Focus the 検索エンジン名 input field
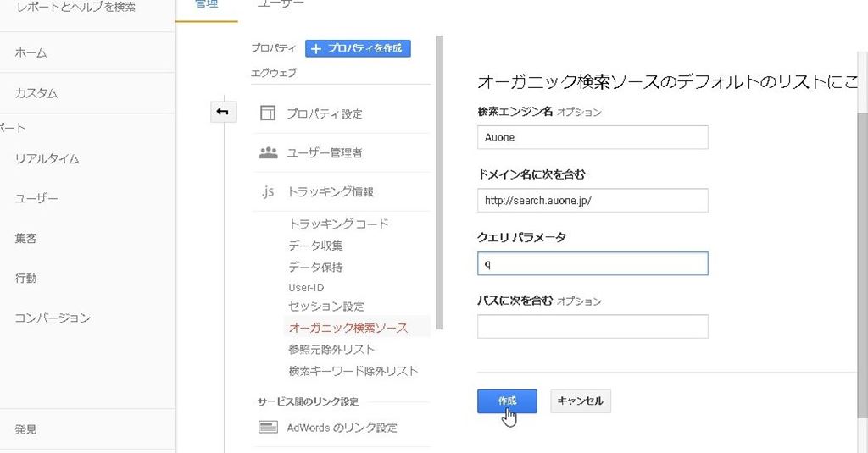868x453 pixels. [x=593, y=137]
